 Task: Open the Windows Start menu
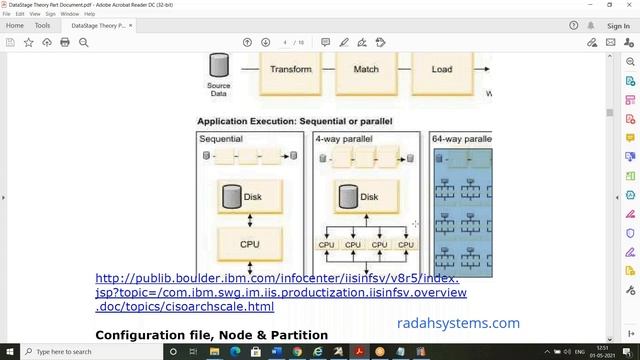[x=10, y=351]
